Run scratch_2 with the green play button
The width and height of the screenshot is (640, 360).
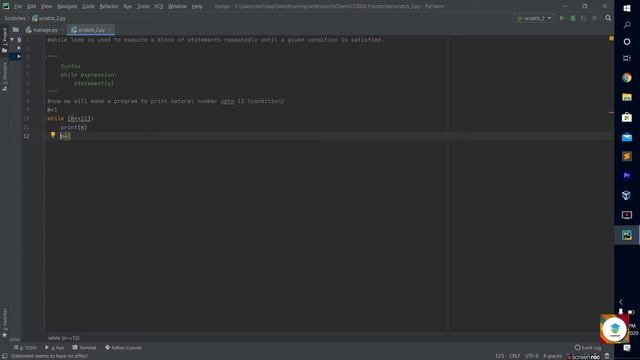(x=562, y=18)
